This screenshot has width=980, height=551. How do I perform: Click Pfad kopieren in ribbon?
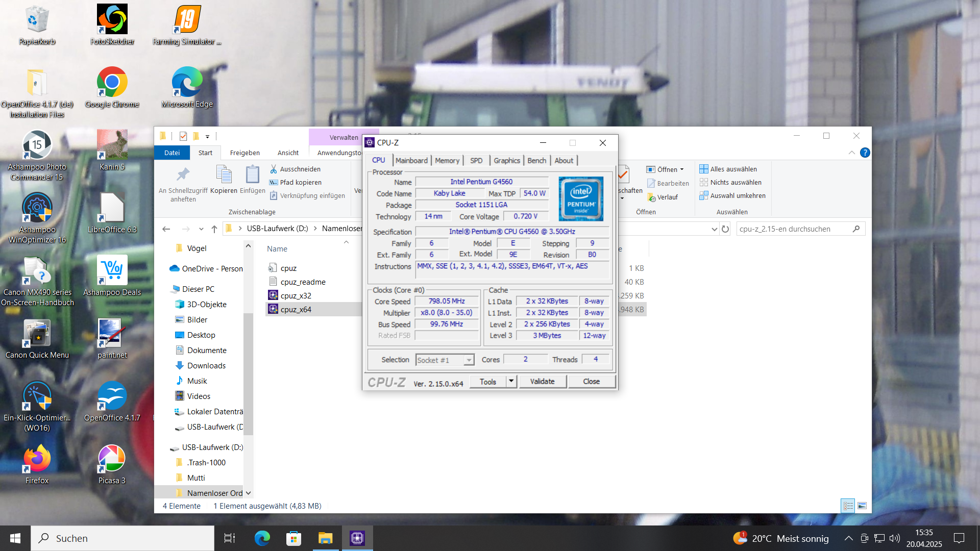tap(300, 182)
